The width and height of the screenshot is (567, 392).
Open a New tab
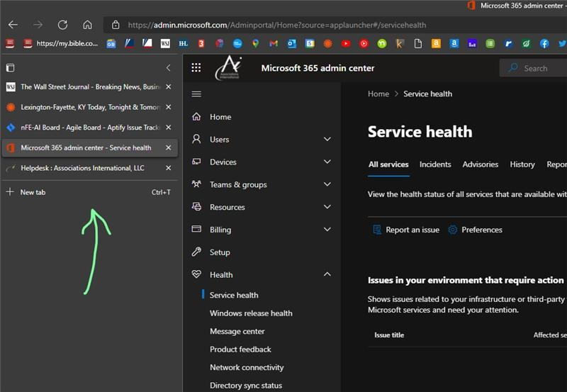pyautogui.click(x=89, y=192)
